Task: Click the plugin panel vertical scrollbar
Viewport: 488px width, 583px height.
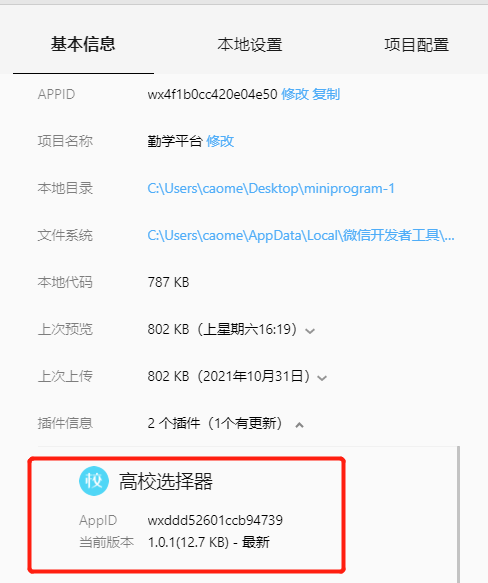Action: point(458,515)
